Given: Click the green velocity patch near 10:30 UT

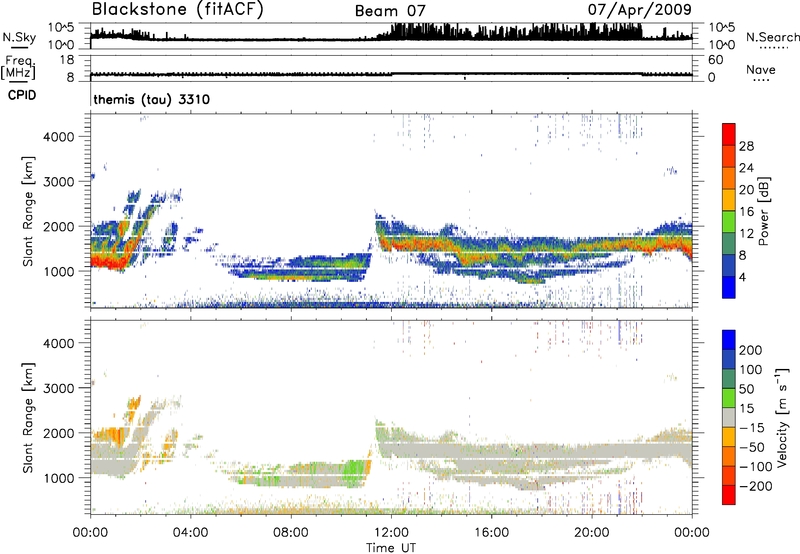Looking at the screenshot, I should [x=355, y=472].
